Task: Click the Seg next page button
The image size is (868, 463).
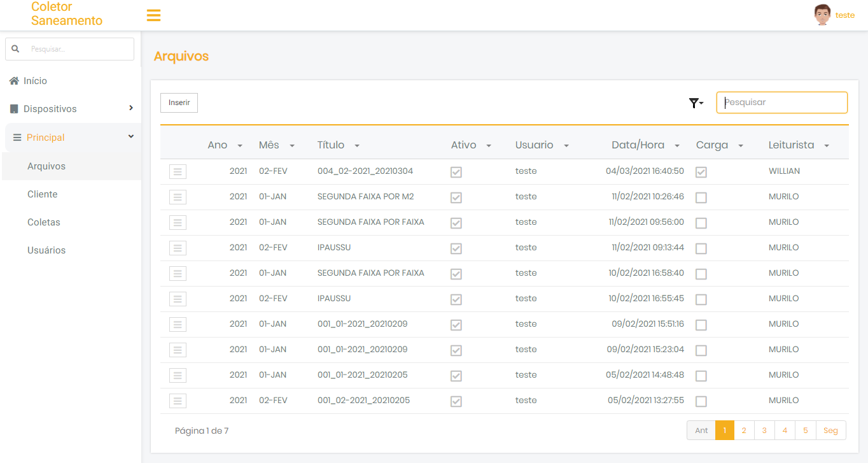Action: [x=830, y=431]
